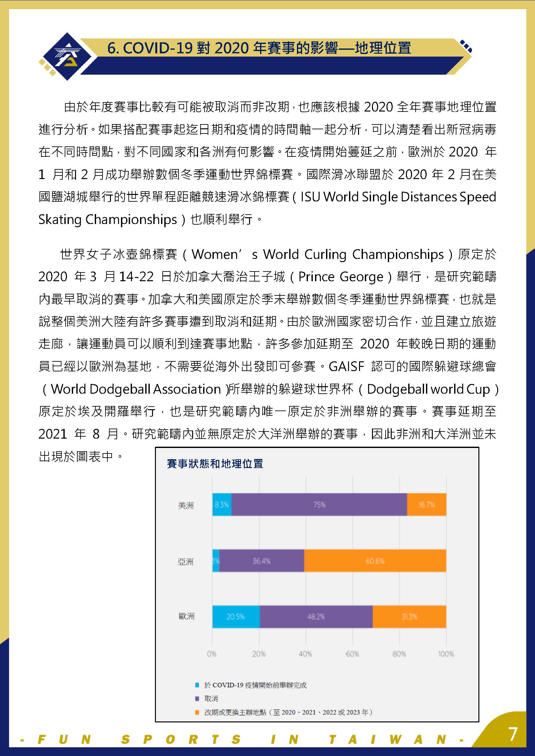Click the small blue bar segment for 亞洲
Viewport: 535px width, 756px height.
216,561
